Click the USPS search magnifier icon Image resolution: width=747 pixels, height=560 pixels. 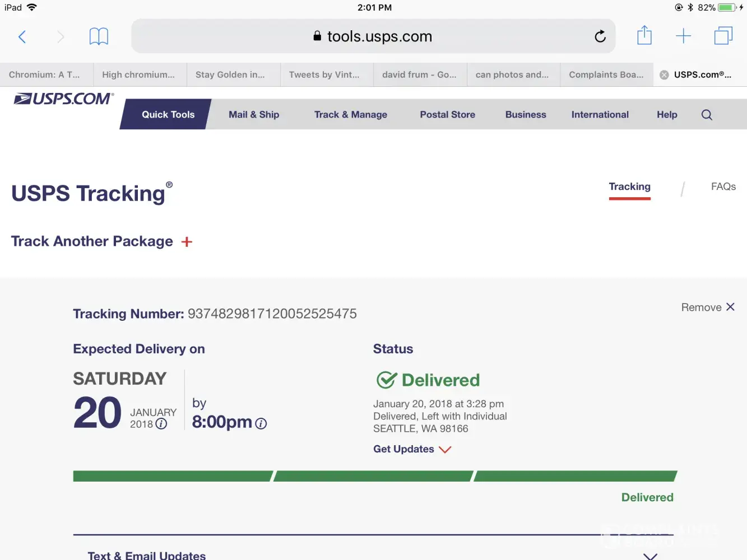[x=707, y=115]
